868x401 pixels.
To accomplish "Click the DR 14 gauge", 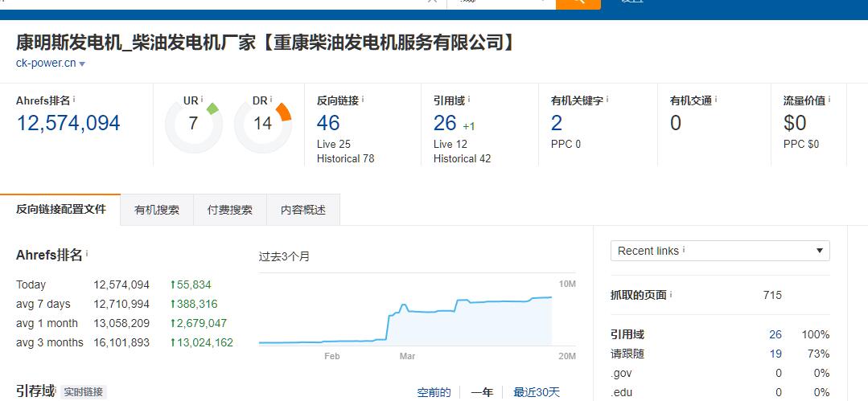I will tap(263, 125).
